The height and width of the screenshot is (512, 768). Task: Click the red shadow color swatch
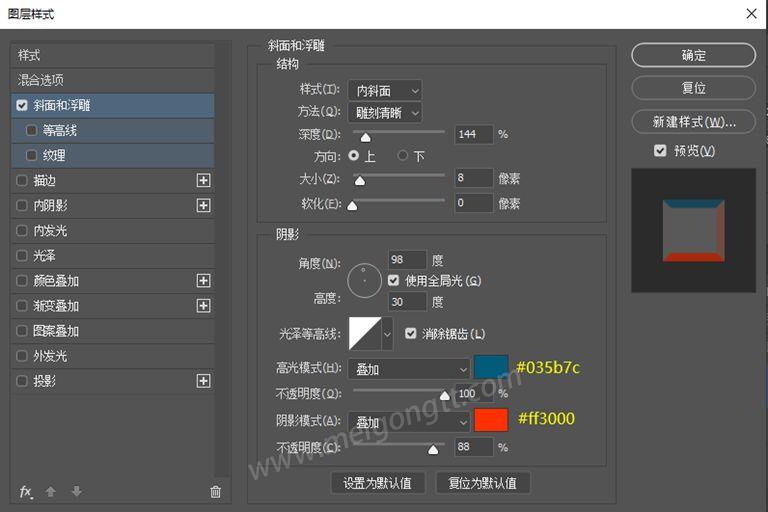tap(491, 420)
